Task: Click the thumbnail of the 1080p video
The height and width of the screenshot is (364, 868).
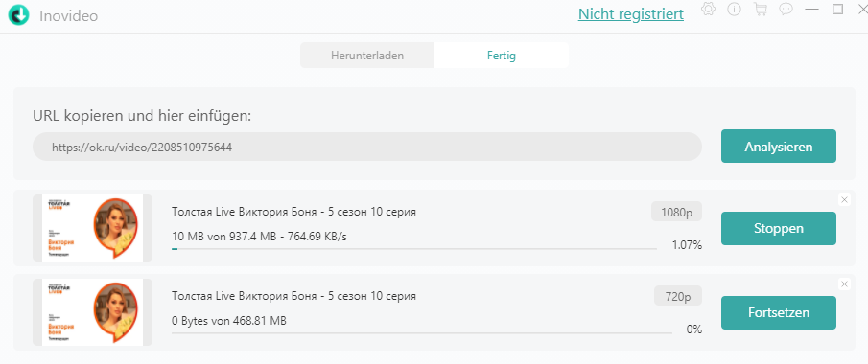Action: click(x=92, y=228)
